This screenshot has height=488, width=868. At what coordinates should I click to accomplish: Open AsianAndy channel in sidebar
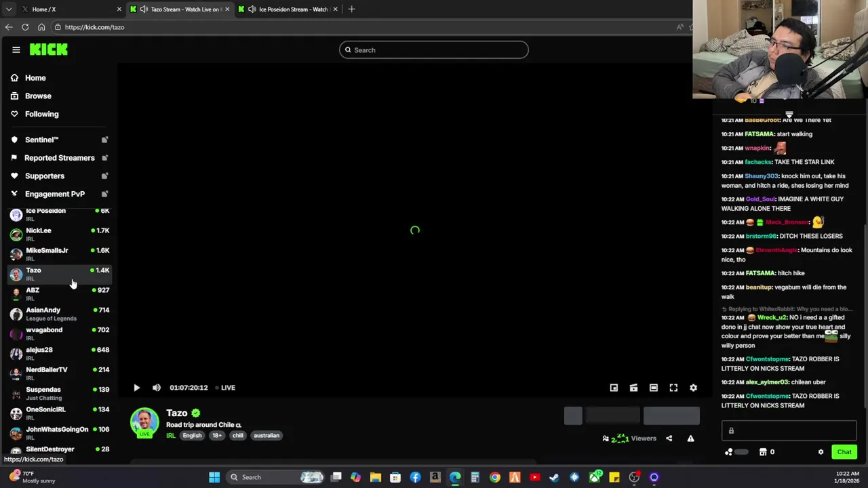pyautogui.click(x=60, y=314)
